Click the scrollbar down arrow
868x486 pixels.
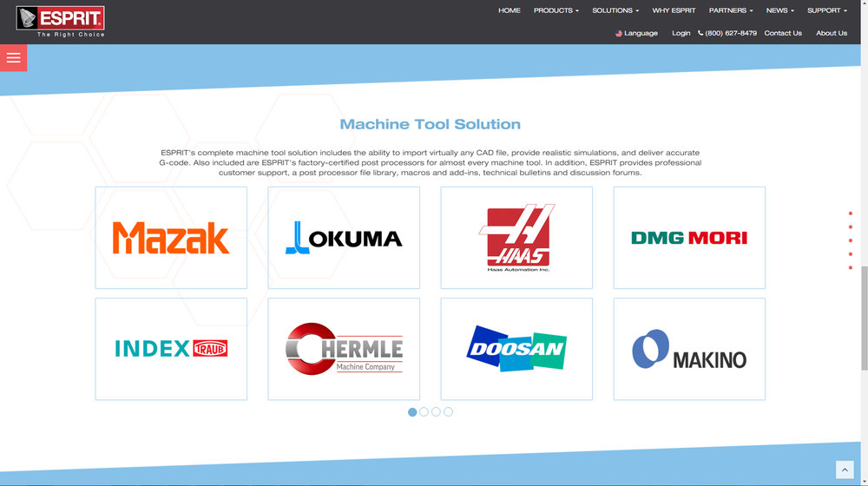point(865,483)
